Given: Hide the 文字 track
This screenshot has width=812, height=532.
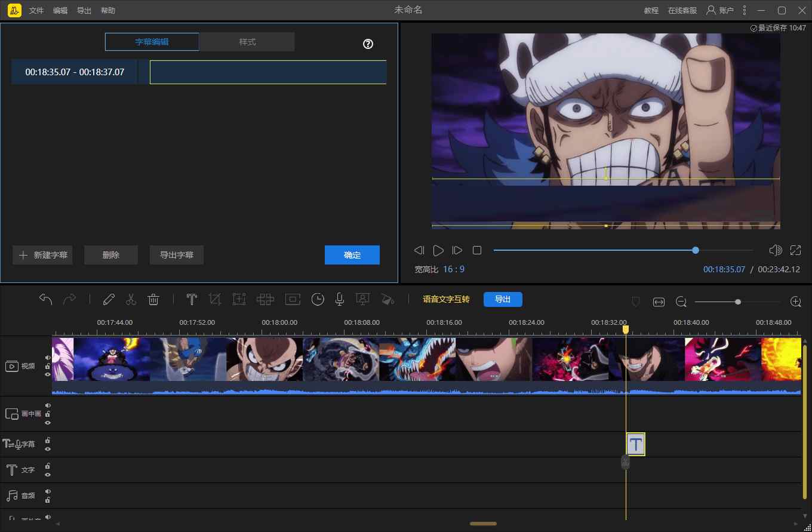Looking at the screenshot, I should tap(48, 475).
